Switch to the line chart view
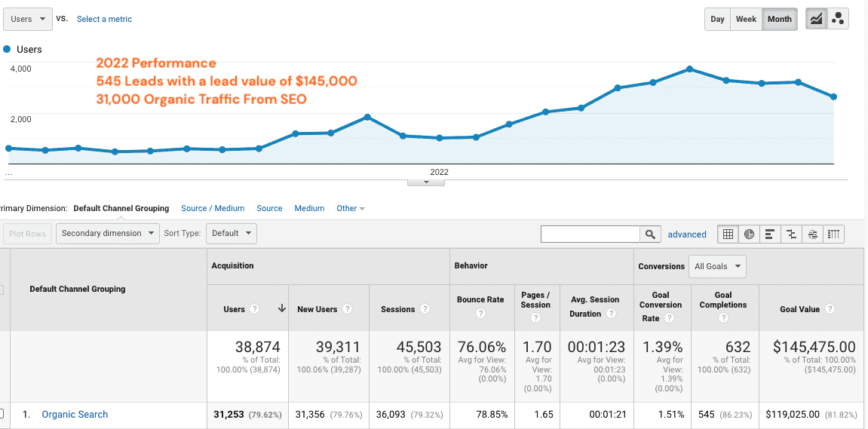The width and height of the screenshot is (868, 429). 816,19
